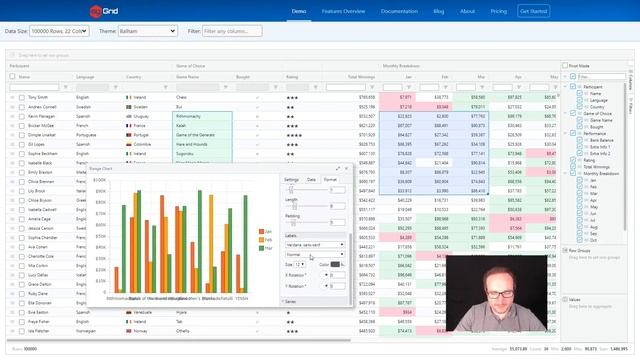Open the Mar column filter icon
The image size is (640, 360).
(x=482, y=87)
